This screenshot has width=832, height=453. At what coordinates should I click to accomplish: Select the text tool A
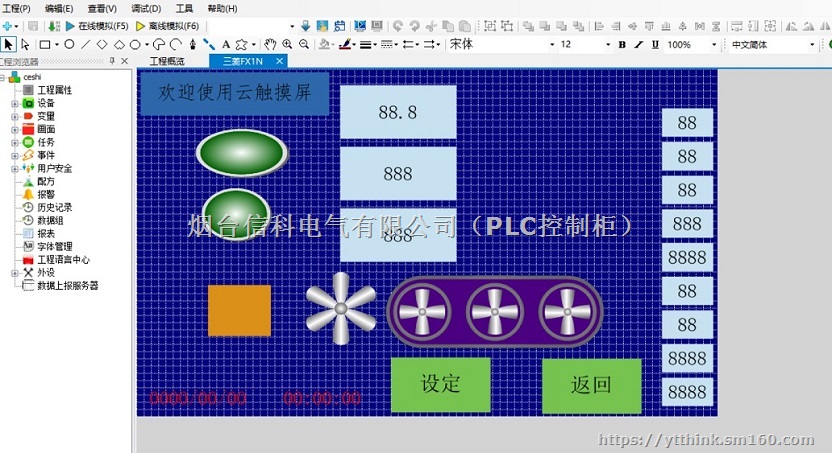point(226,45)
